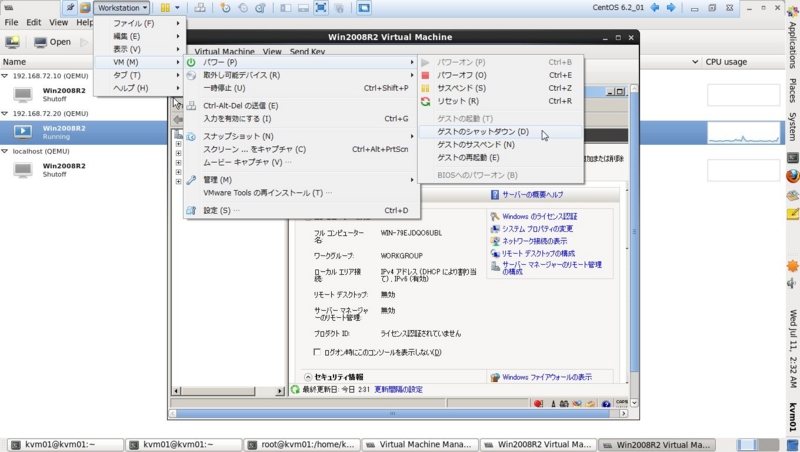
Task: Open Firefox from the side panel
Action: pyautogui.click(x=792, y=176)
